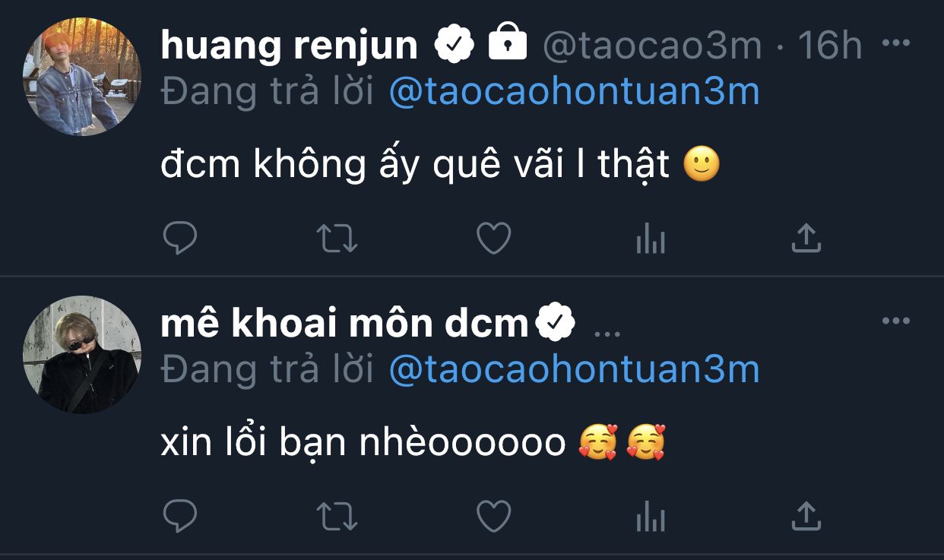
Task: Share the 'xin lỗi bạn' tweet
Action: [806, 517]
